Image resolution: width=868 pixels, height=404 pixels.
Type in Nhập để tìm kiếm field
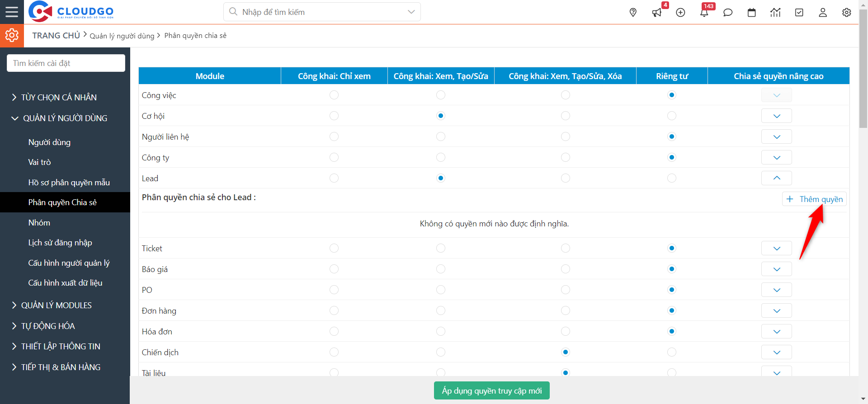click(322, 12)
